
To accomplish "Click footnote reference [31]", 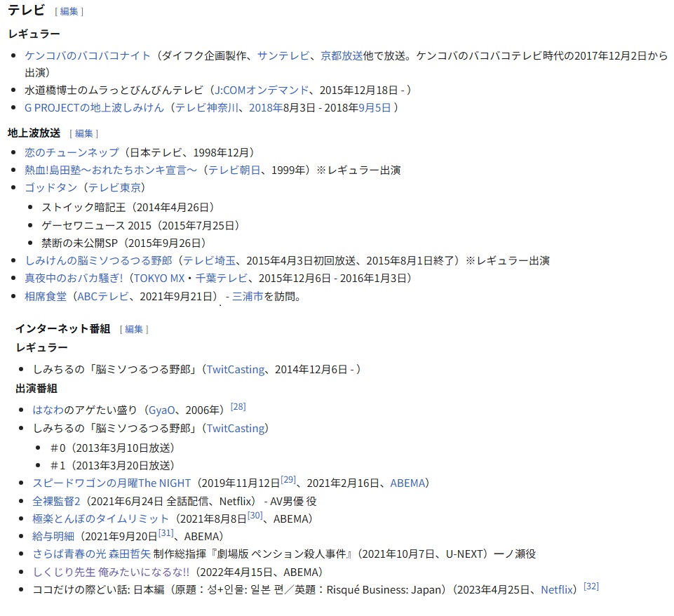I will (166, 533).
